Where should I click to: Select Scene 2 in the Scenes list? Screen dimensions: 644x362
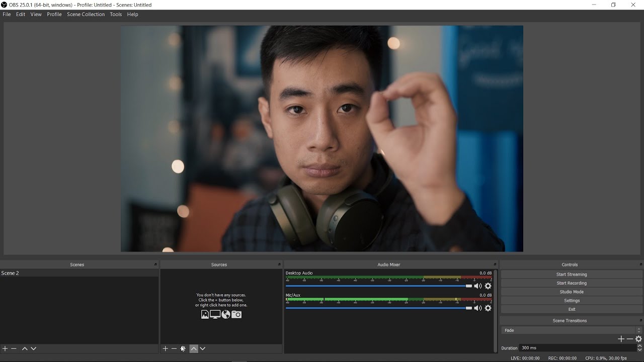click(79, 273)
